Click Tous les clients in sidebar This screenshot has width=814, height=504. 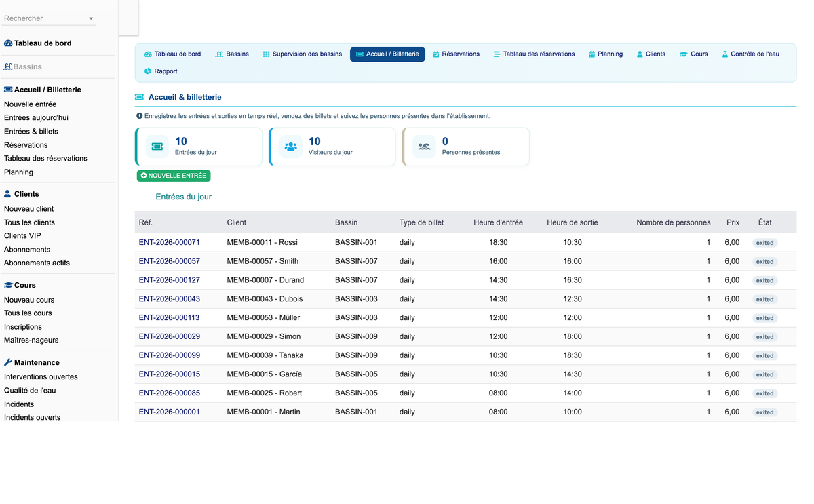[x=30, y=222]
